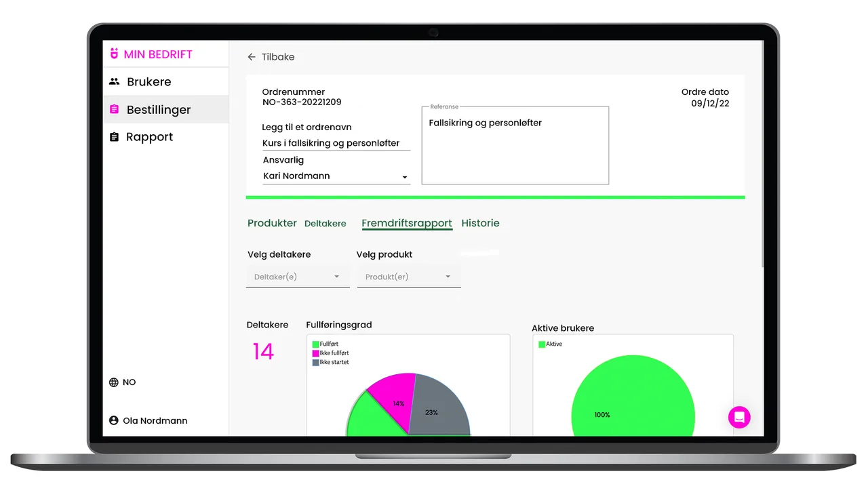
Task: Open the pink chat support bubble
Action: coord(739,417)
